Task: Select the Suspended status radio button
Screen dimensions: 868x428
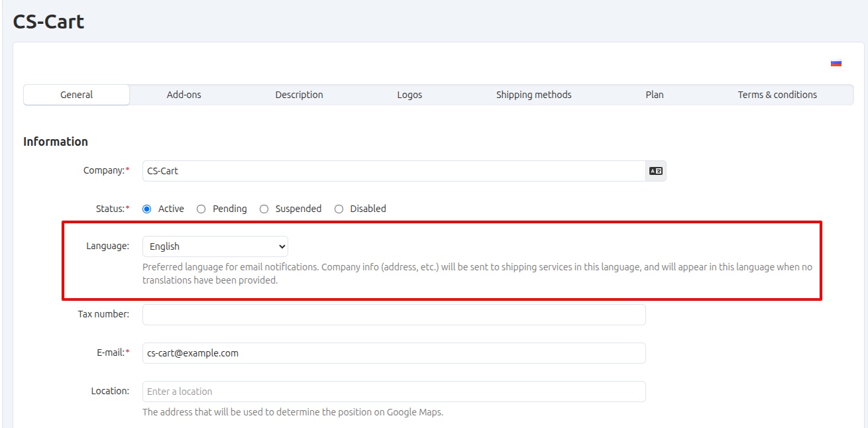Action: 264,209
